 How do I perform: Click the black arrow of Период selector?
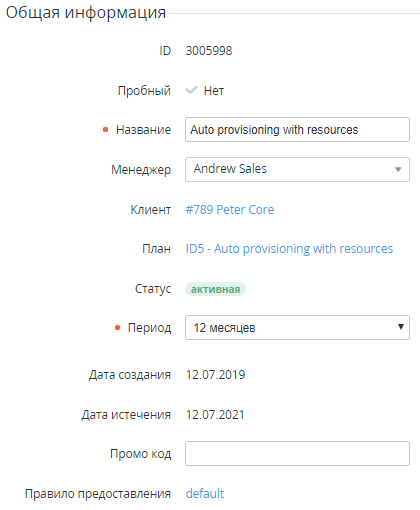(x=401, y=327)
